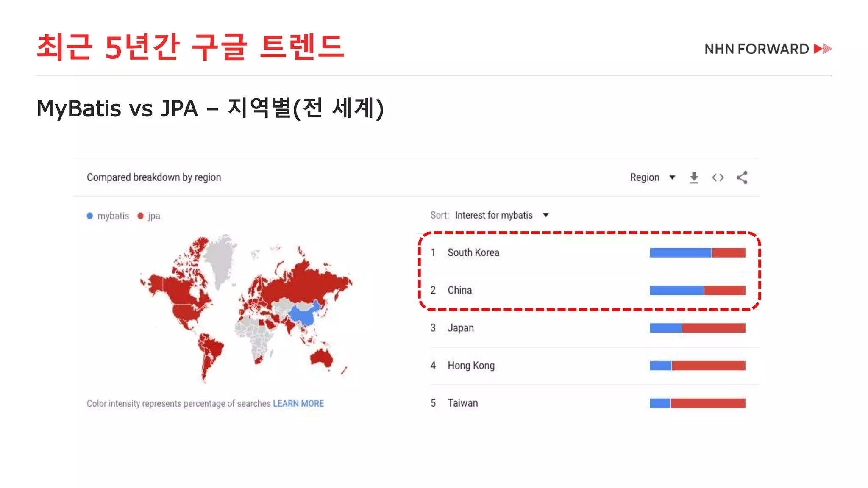
Task: Click the world map
Action: [x=246, y=309]
